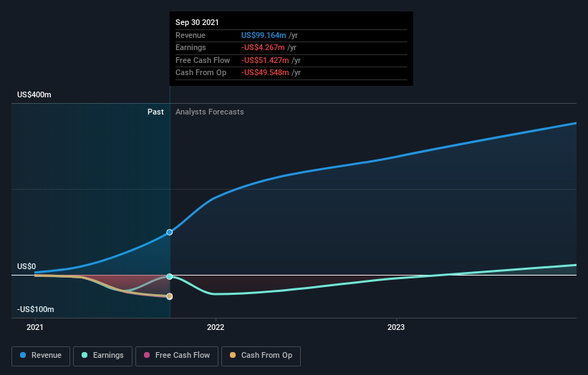The image size is (588, 375).
Task: Click the -US$4.267m earnings value
Action: (x=263, y=47)
